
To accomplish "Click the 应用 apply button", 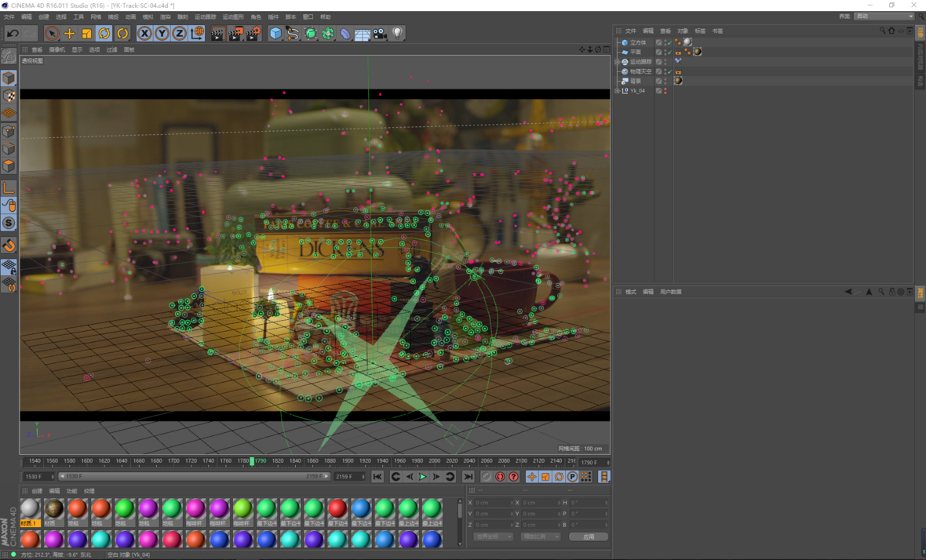I will pos(588,536).
